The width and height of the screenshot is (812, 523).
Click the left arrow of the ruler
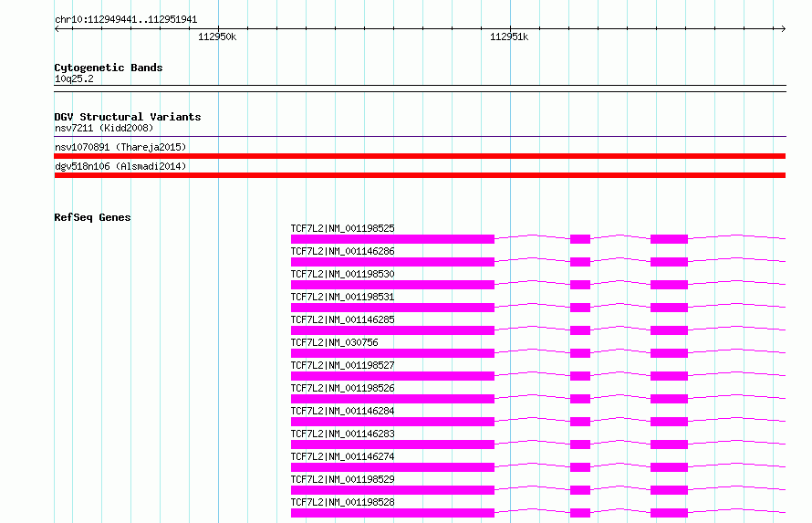point(57,28)
